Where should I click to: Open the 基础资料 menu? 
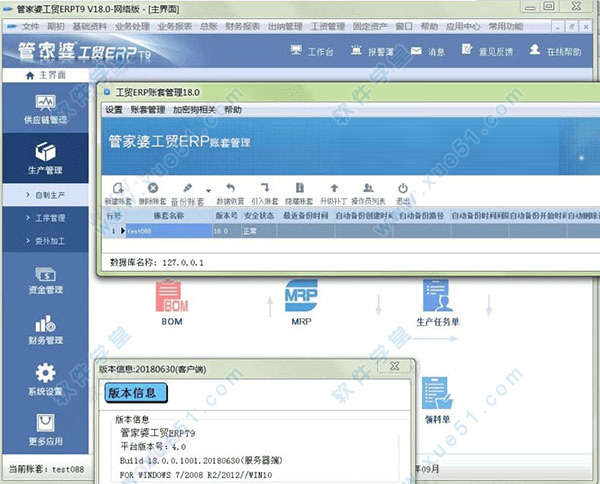(90, 26)
